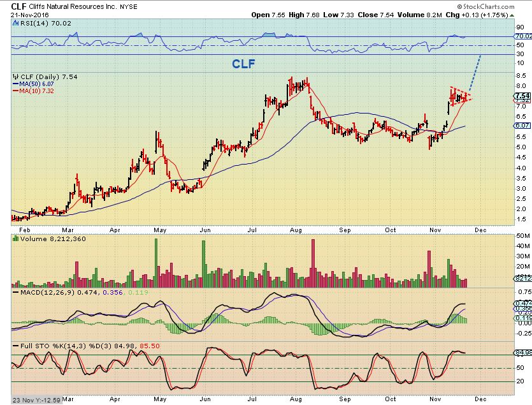532x405 pixels.
Task: Click the 6.07 MA(50) tag on price axis
Action: click(x=522, y=126)
